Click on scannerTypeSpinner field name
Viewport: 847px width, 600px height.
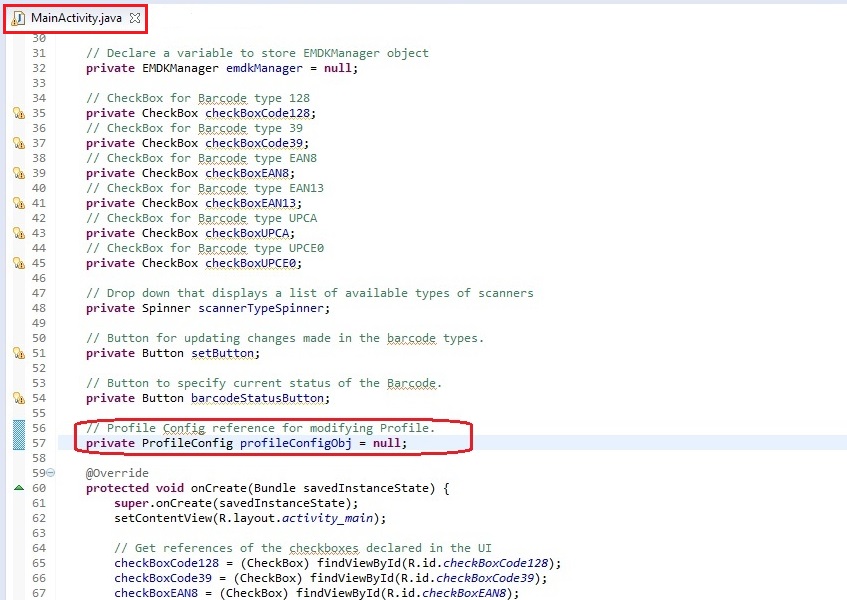[x=266, y=308]
